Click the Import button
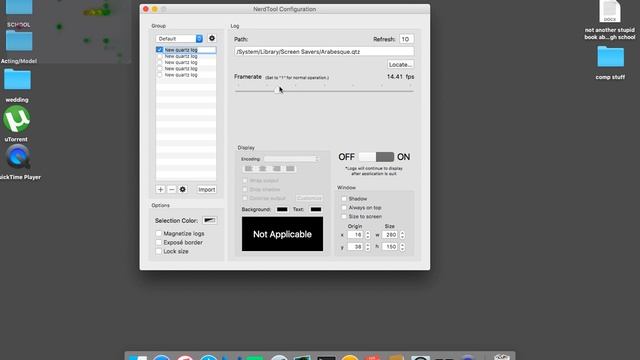The height and width of the screenshot is (360, 640). [207, 189]
